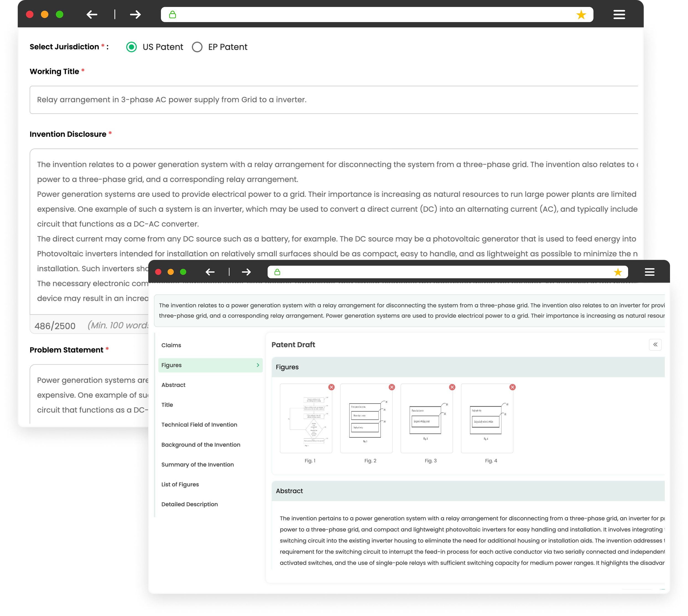Image resolution: width=688 pixels, height=616 pixels.
Task: Remove Fig. 1 using red X
Action: tap(332, 387)
